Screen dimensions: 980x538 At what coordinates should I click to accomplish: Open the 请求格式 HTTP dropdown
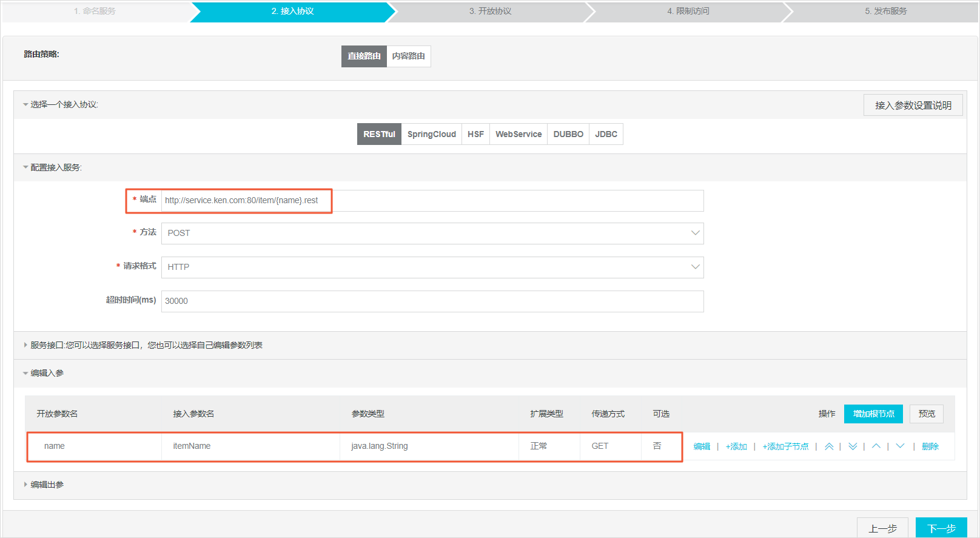pos(432,267)
